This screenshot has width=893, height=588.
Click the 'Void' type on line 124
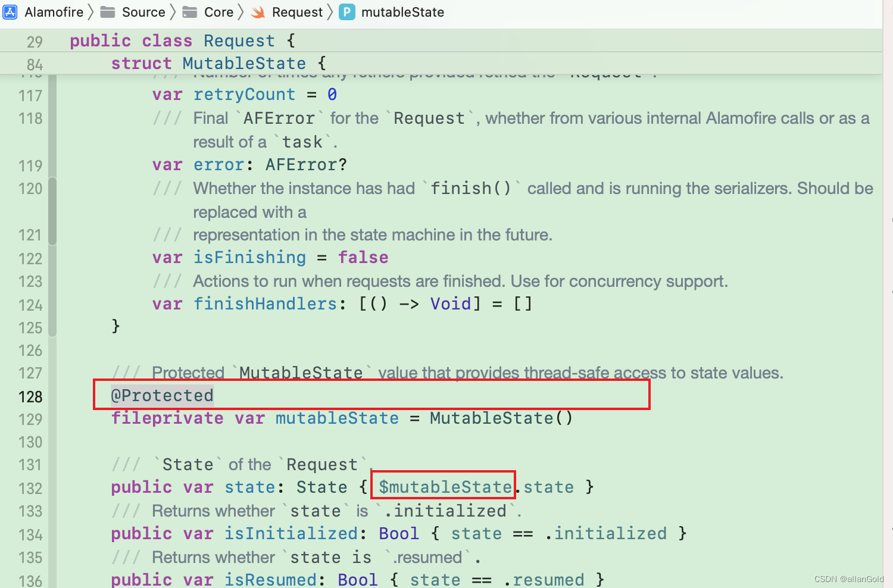451,304
